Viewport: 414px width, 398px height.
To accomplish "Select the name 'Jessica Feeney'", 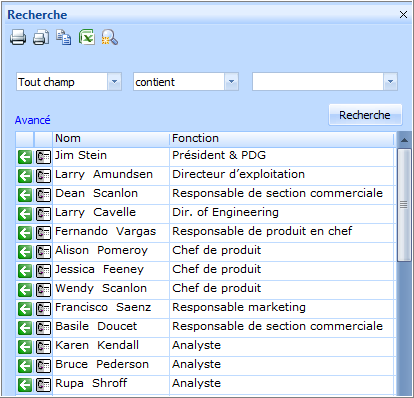I will [99, 269].
